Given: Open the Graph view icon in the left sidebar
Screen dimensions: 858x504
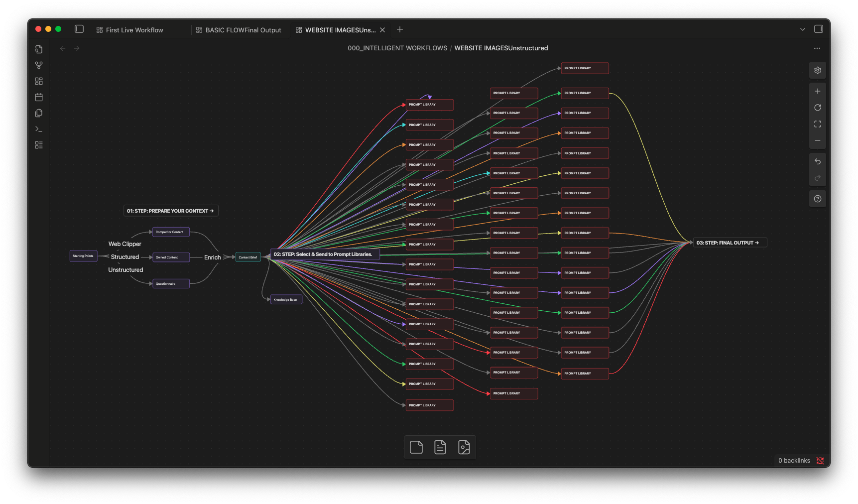Looking at the screenshot, I should [x=39, y=65].
